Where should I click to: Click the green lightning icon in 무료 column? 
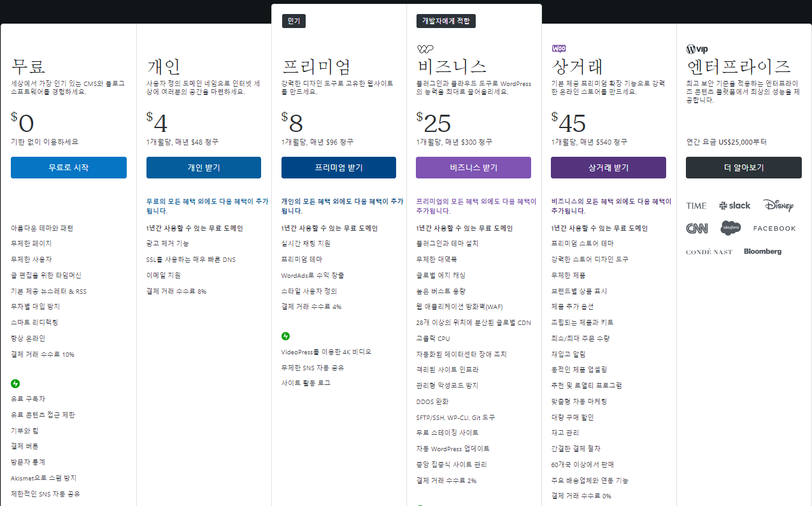coord(15,383)
